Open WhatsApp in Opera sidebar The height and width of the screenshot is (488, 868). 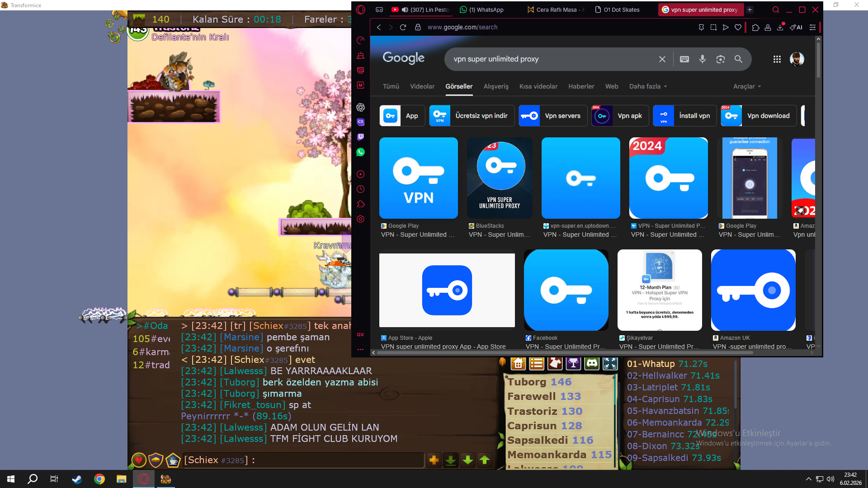click(x=360, y=152)
